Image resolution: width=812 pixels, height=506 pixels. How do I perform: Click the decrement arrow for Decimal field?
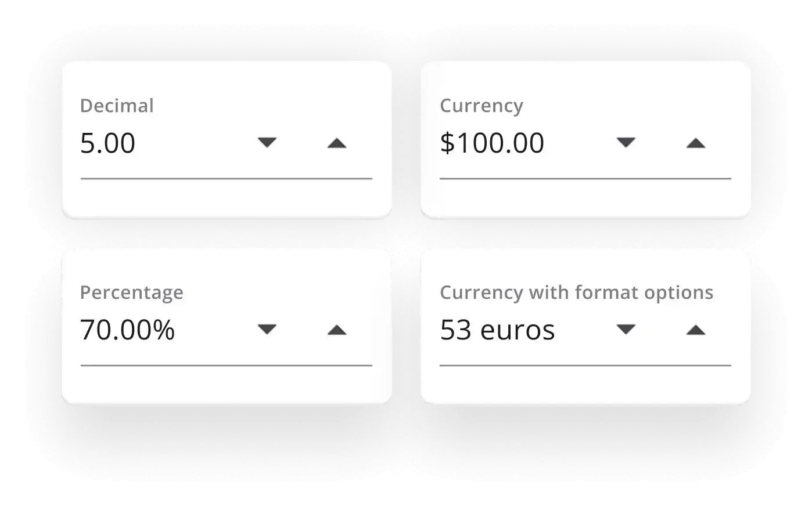[x=267, y=142]
